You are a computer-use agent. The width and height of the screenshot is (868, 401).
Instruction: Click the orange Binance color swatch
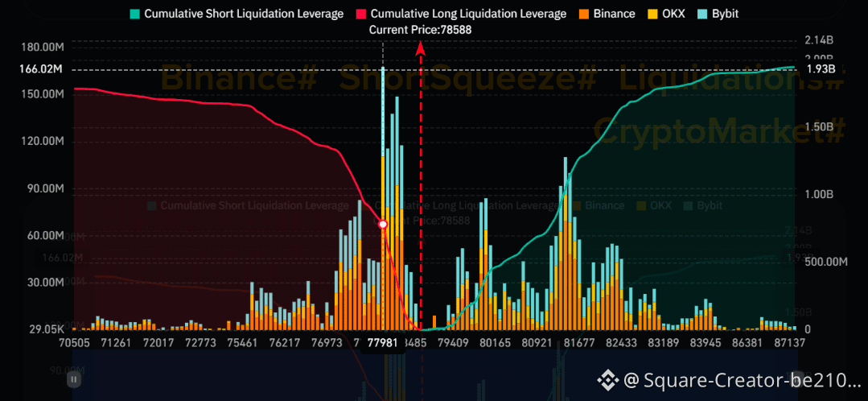pyautogui.click(x=583, y=14)
